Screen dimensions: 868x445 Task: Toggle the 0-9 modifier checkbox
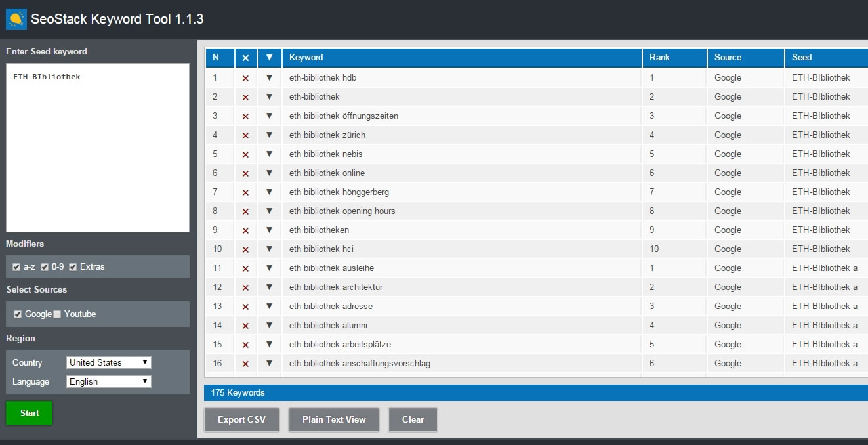(x=45, y=267)
